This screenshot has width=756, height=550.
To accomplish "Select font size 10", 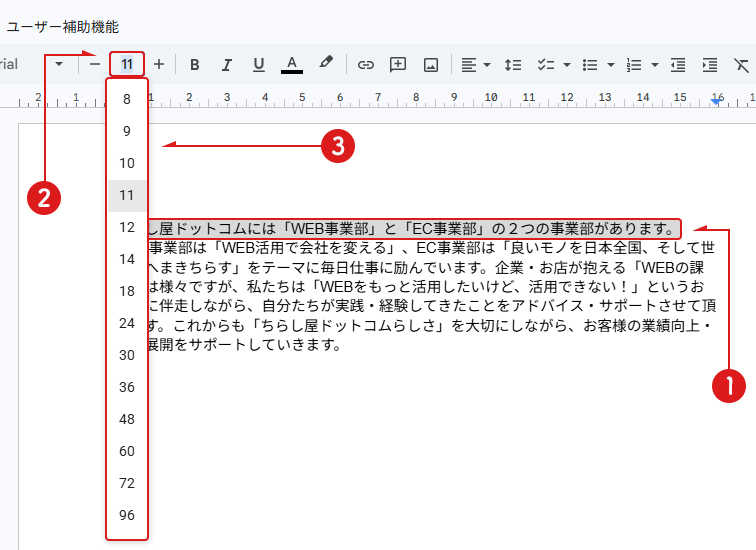I will point(127,163).
